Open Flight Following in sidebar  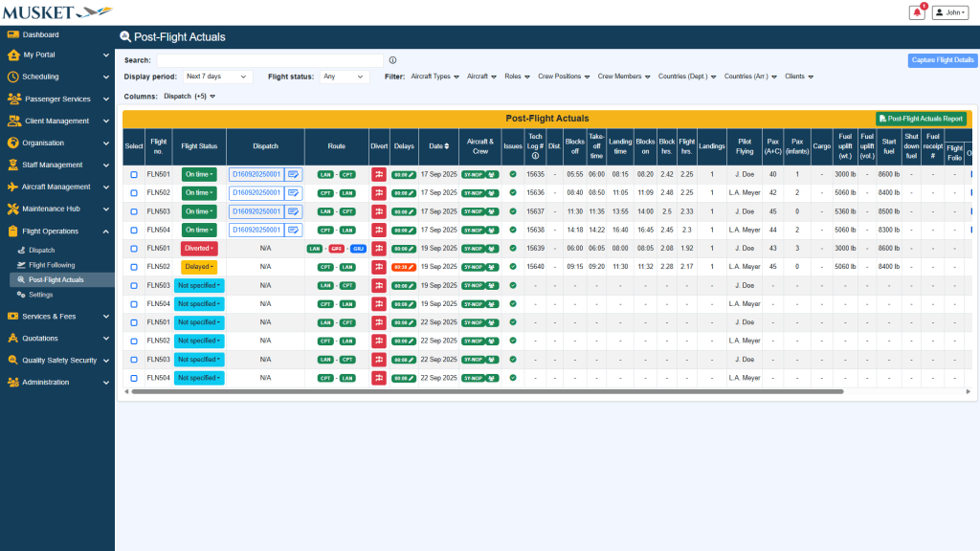coord(51,265)
